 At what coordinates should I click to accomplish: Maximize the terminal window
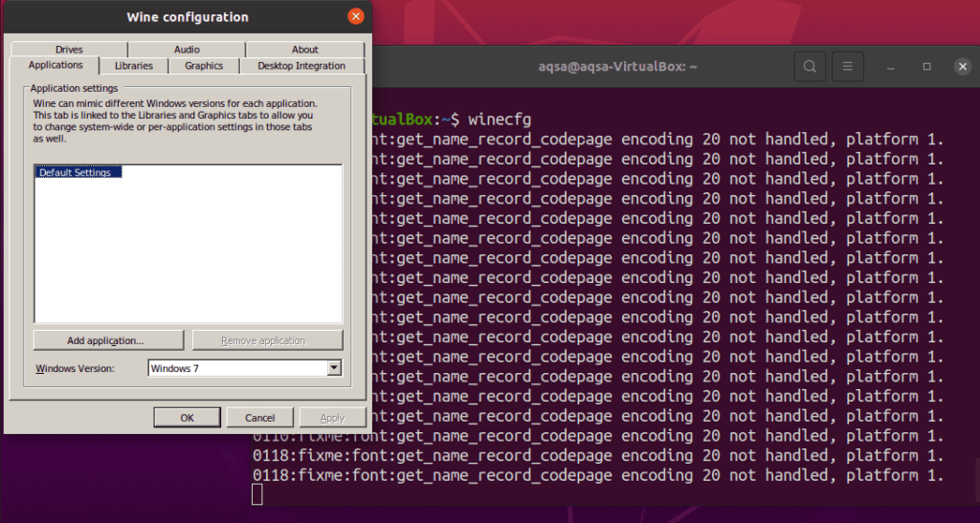(926, 66)
